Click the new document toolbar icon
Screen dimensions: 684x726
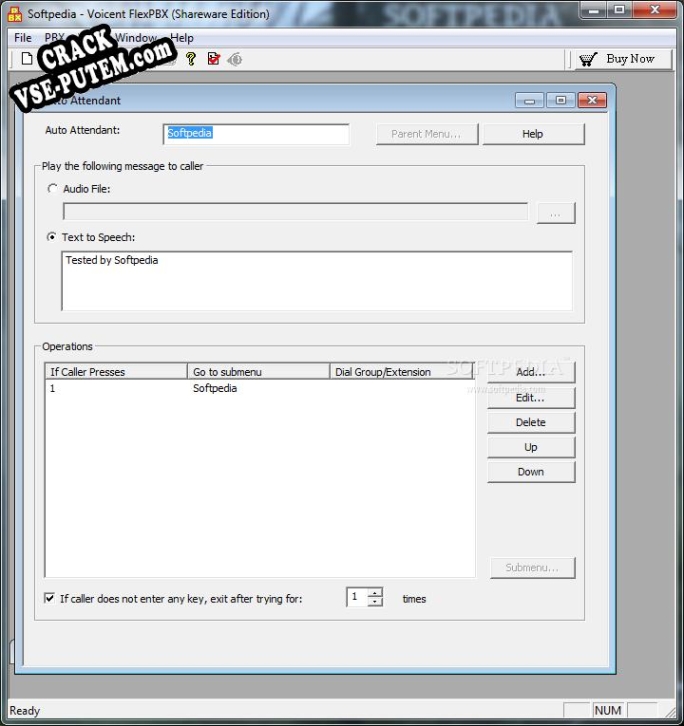27,59
